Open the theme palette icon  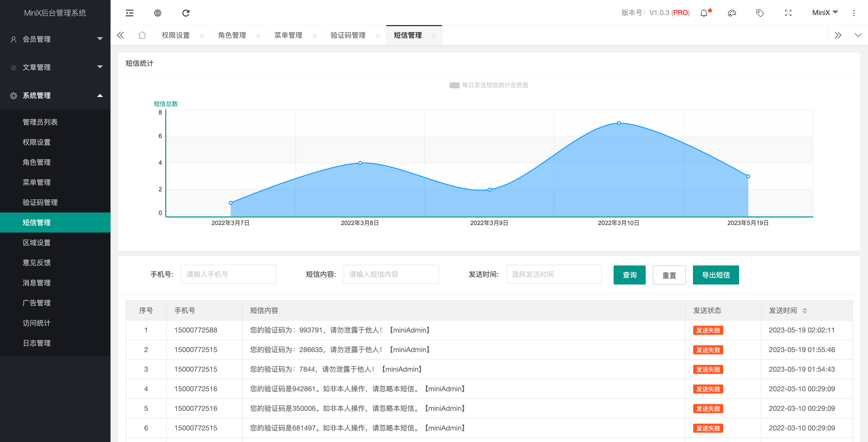(732, 13)
